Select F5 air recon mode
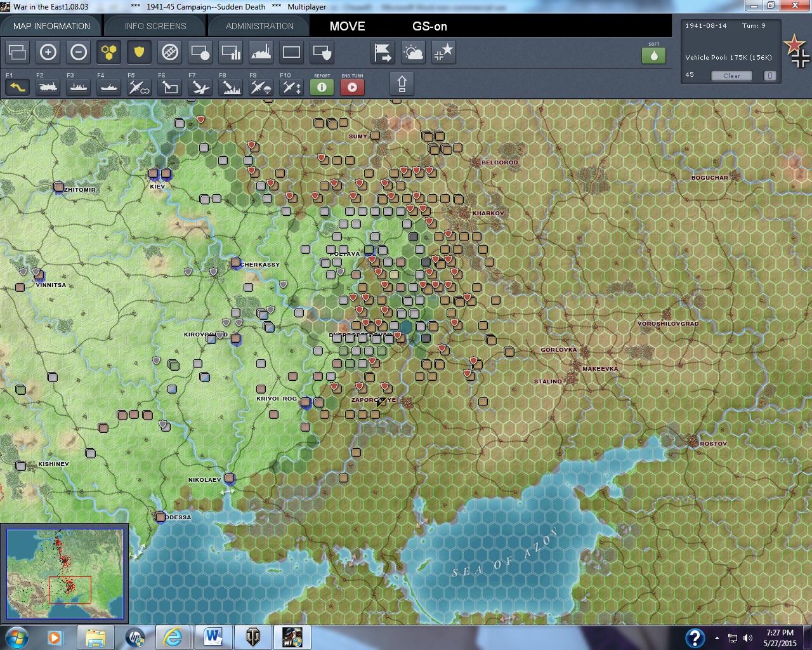812x650 pixels. [x=140, y=87]
